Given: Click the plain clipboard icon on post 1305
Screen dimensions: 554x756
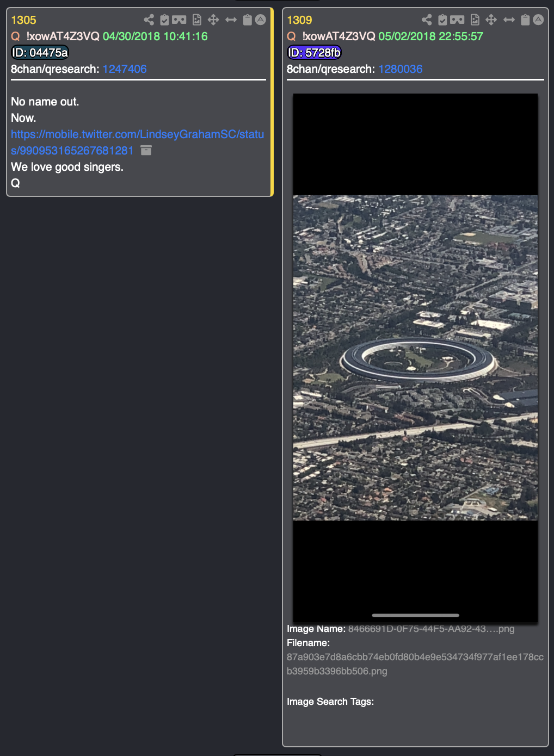Looking at the screenshot, I should 248,20.
